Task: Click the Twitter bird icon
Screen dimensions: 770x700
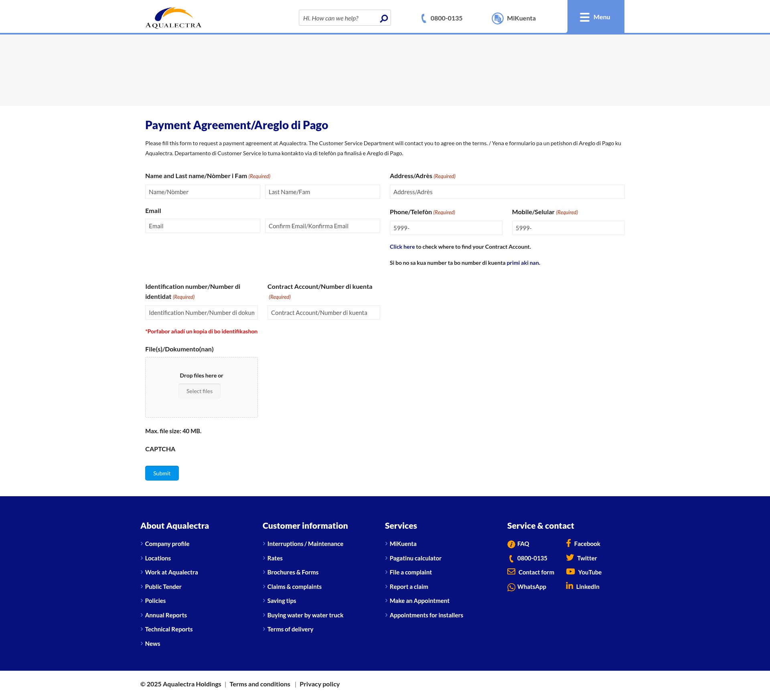Action: pyautogui.click(x=570, y=558)
